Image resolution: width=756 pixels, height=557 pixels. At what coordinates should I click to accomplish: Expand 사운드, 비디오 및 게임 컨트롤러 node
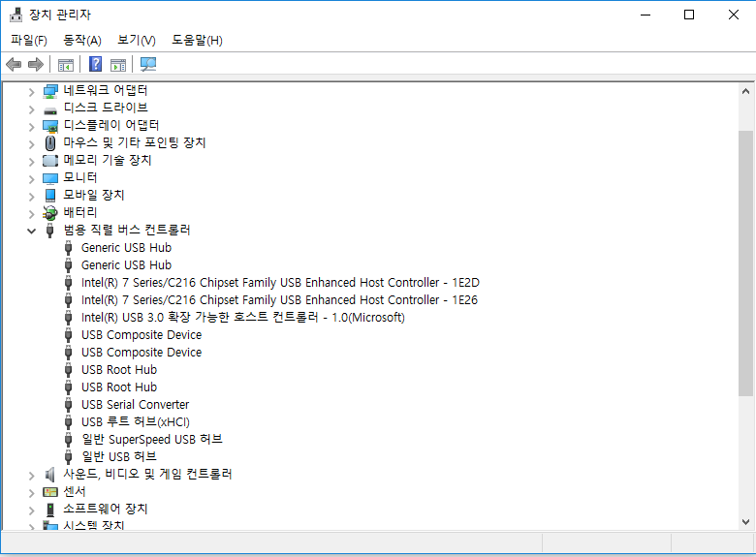point(31,476)
